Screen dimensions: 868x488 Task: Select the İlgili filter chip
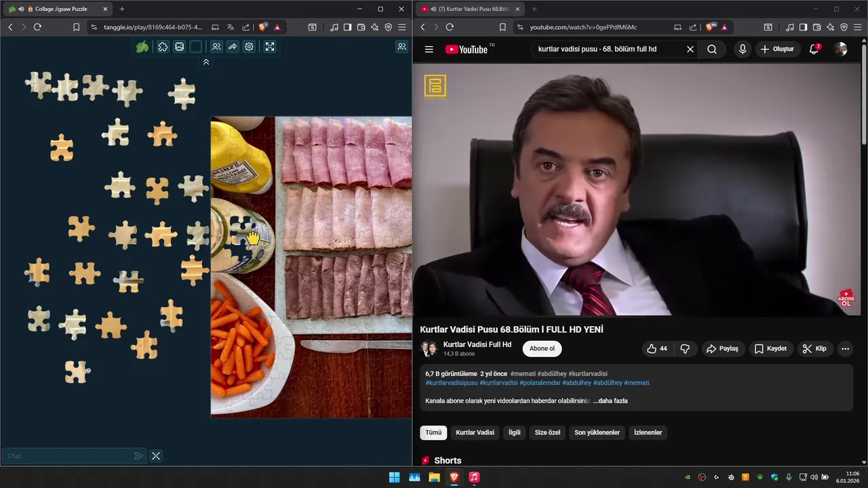click(515, 432)
